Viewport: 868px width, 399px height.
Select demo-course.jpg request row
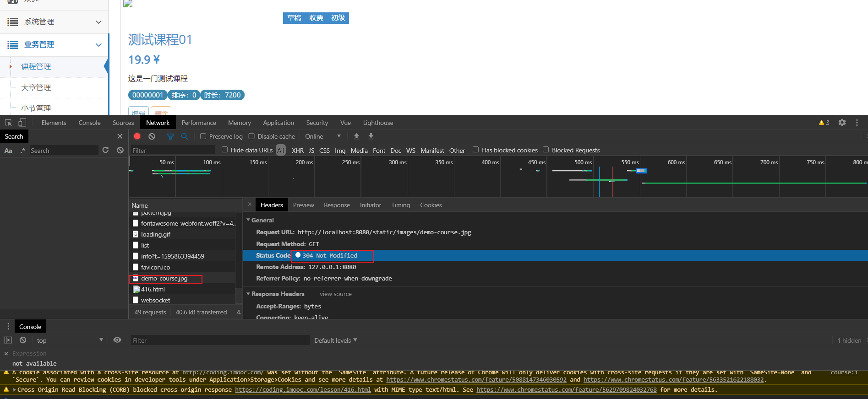point(182,278)
